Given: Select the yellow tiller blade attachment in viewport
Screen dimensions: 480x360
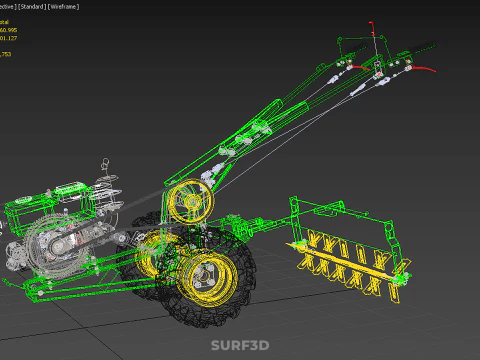Looking at the screenshot, I should click(x=348, y=265).
